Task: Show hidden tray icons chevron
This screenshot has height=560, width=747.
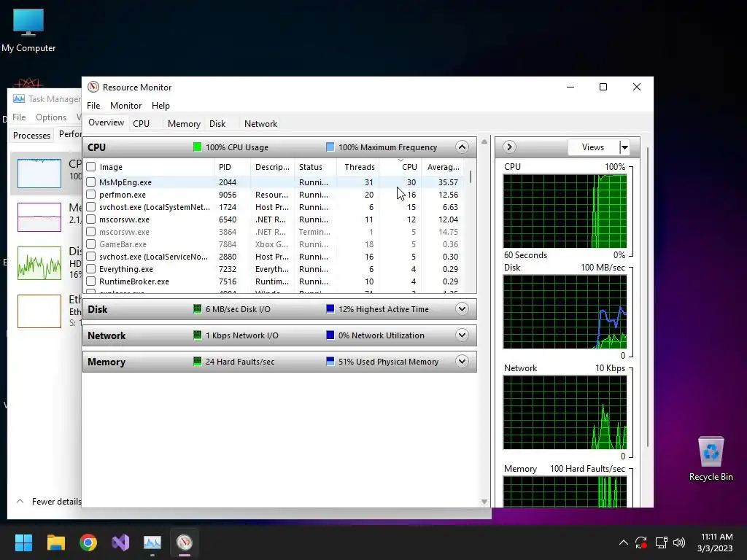Action: point(623,542)
